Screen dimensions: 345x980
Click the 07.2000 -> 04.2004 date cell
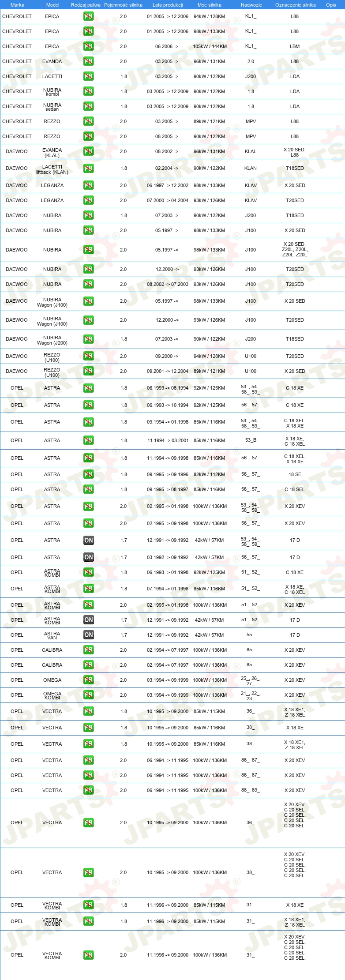(168, 200)
